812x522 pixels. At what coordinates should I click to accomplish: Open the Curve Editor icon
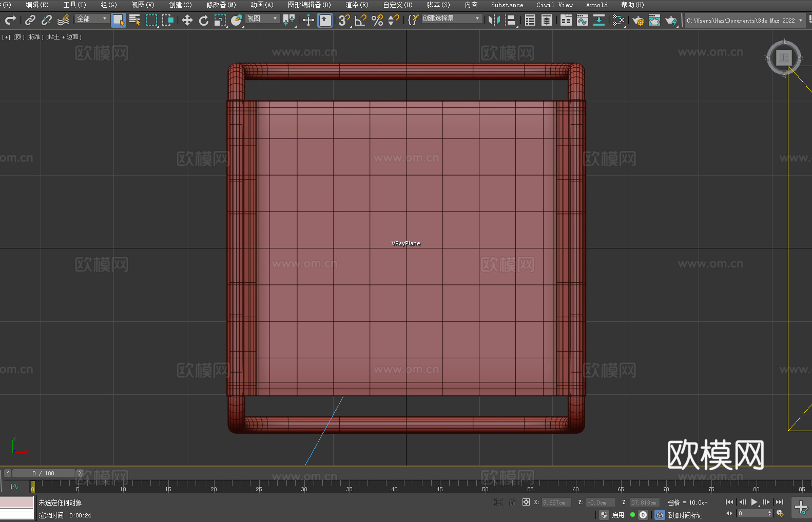[583, 20]
